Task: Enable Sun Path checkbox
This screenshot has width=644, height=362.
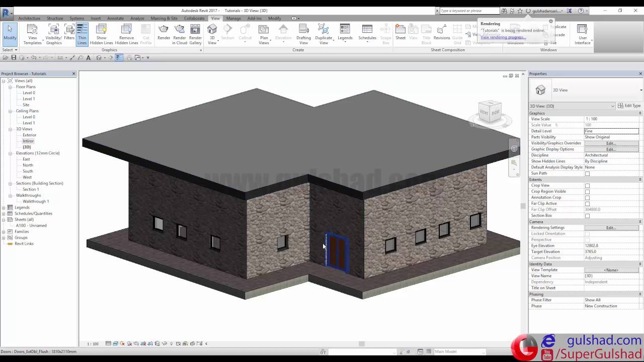Action: [x=587, y=173]
